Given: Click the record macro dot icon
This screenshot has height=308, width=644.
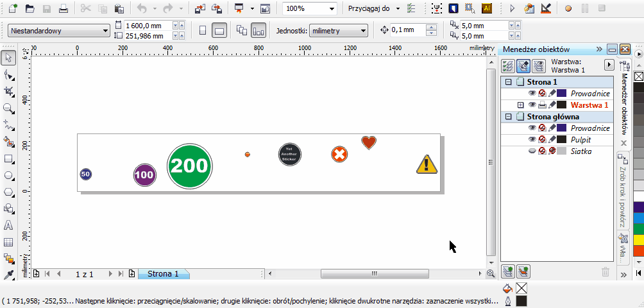Looking at the screenshot, I should point(568,8).
